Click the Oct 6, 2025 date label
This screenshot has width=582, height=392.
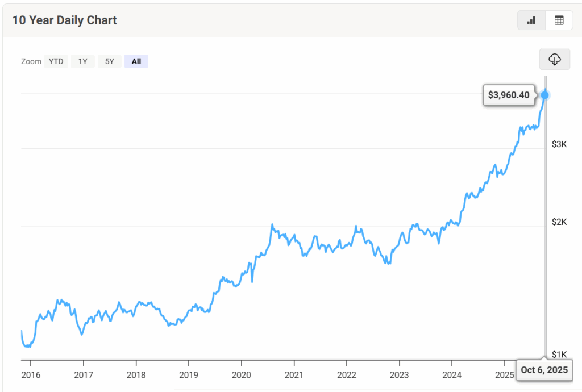pos(544,370)
